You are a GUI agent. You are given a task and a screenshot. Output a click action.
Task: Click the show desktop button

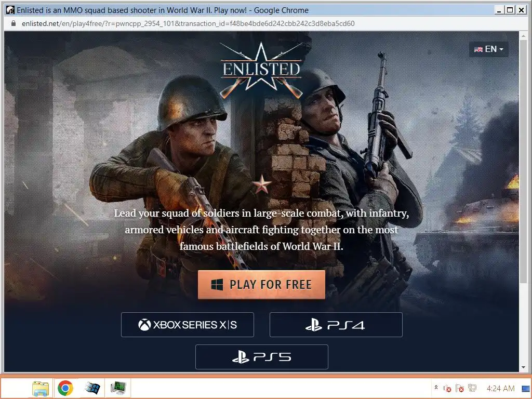pyautogui.click(x=526, y=388)
